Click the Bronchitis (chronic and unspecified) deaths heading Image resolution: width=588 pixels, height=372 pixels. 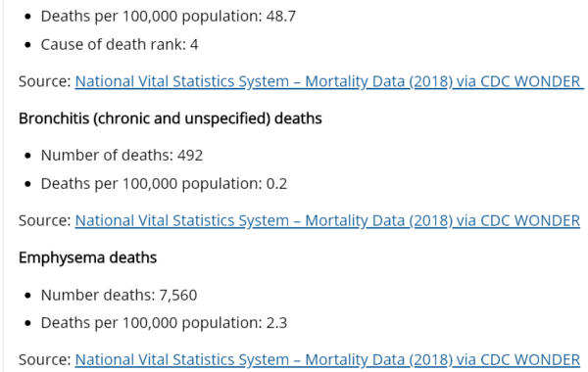171,118
